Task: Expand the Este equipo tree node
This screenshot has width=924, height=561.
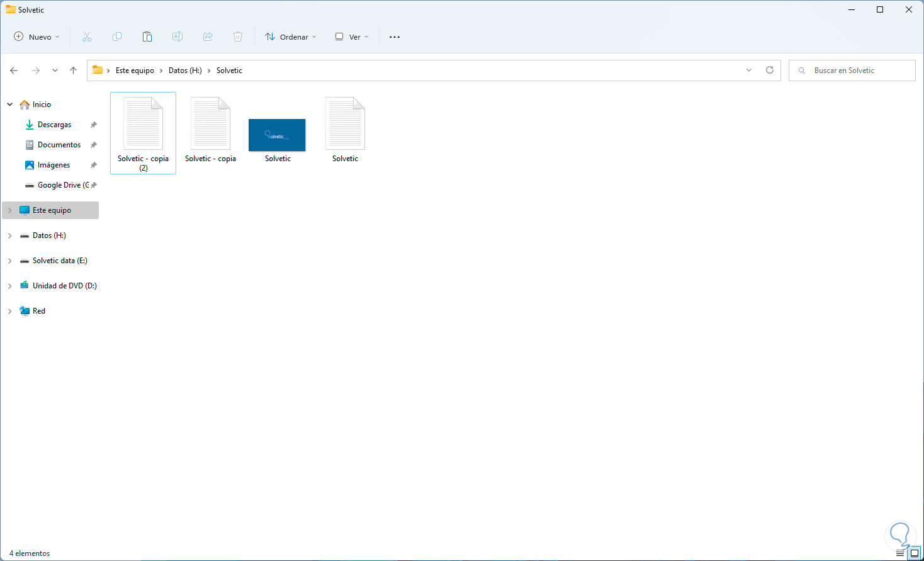Action: pos(10,210)
